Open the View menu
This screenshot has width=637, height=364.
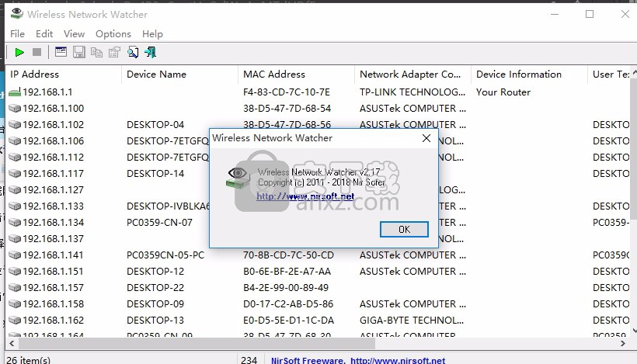coord(74,34)
